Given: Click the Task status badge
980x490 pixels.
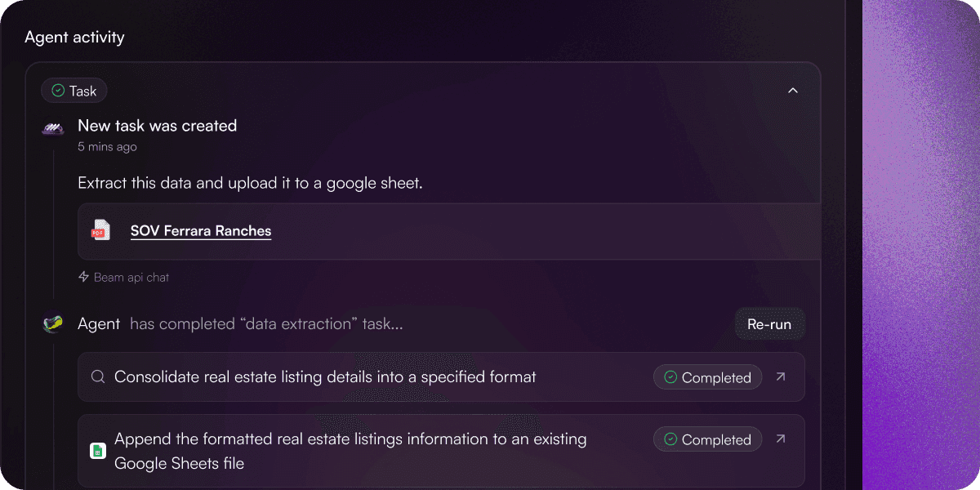Looking at the screenshot, I should pyautogui.click(x=74, y=91).
